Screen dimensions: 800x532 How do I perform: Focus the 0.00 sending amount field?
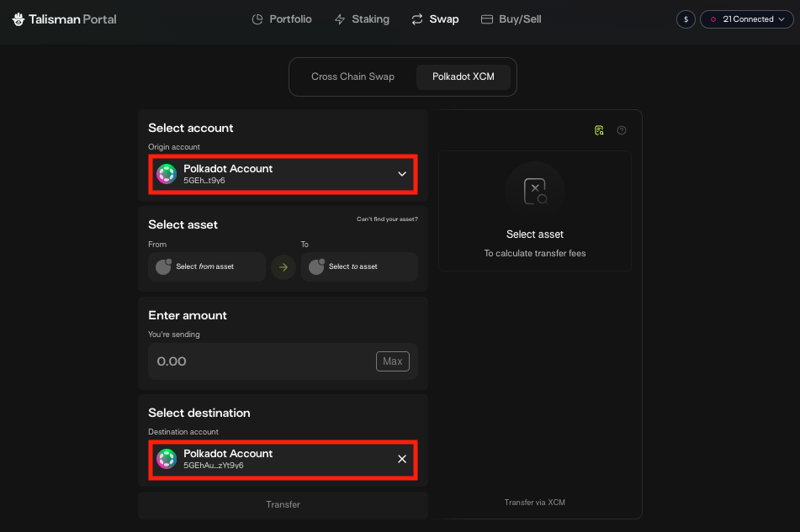coord(262,361)
